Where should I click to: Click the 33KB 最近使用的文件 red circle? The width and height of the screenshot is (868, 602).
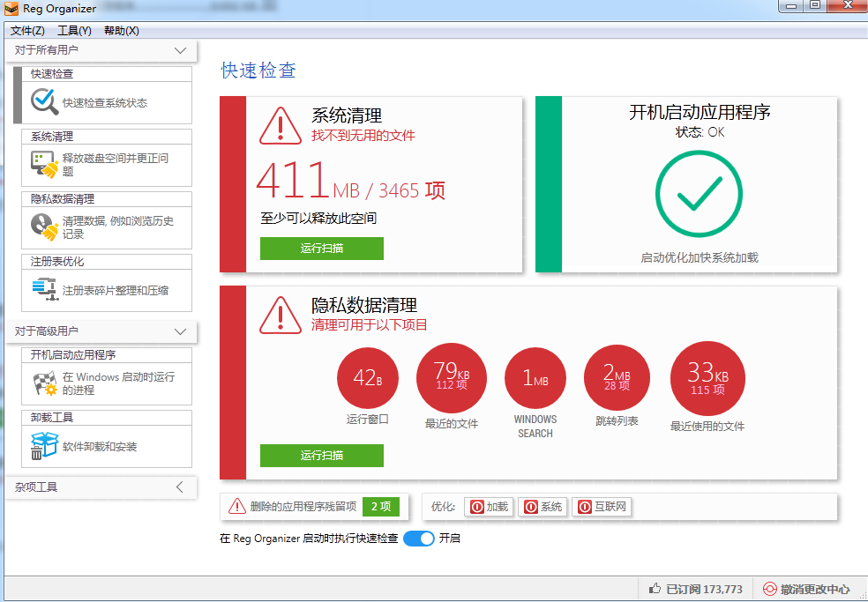[x=707, y=378]
